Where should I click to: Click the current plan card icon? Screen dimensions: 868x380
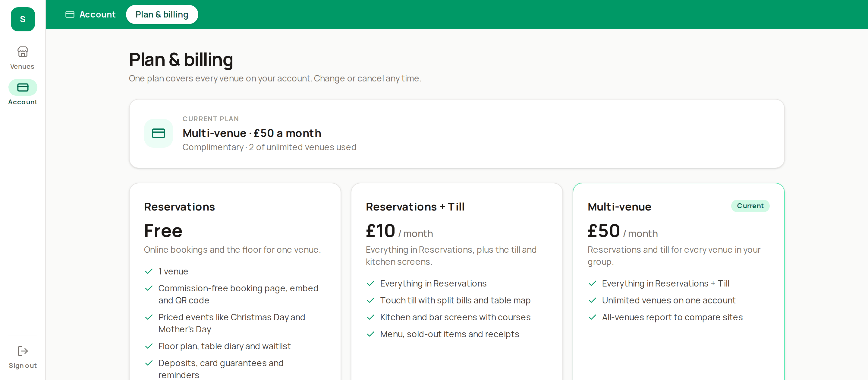[158, 133]
